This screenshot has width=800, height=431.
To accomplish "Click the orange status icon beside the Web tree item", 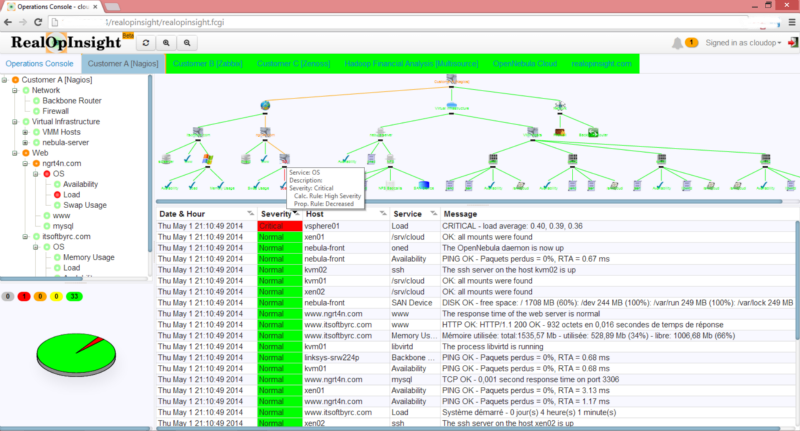I will [x=26, y=153].
